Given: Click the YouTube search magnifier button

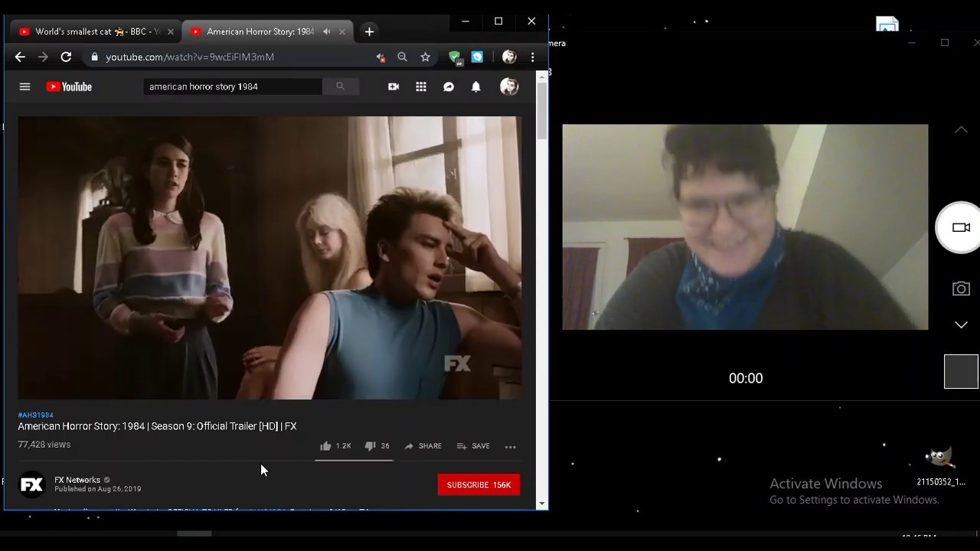Looking at the screenshot, I should 340,86.
